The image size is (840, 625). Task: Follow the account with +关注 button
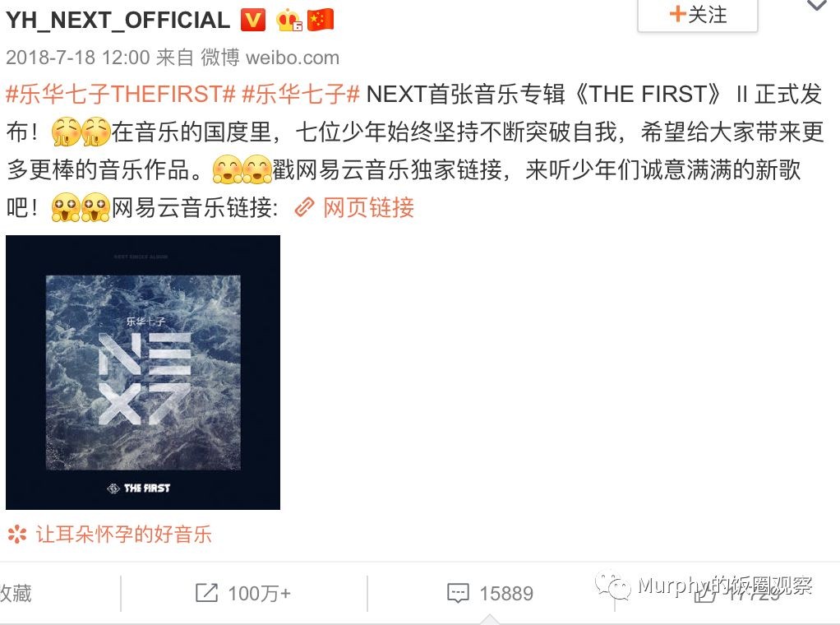[x=698, y=15]
